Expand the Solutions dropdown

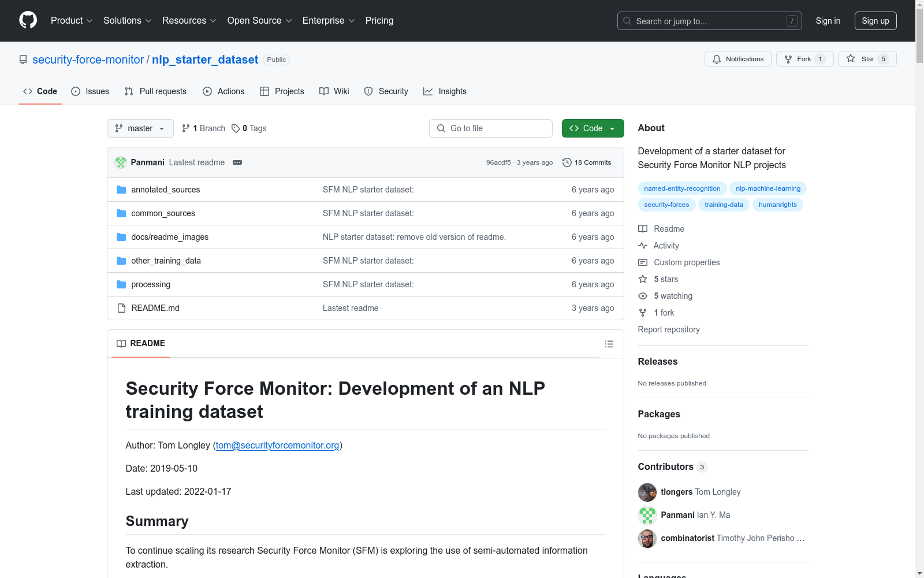[127, 20]
